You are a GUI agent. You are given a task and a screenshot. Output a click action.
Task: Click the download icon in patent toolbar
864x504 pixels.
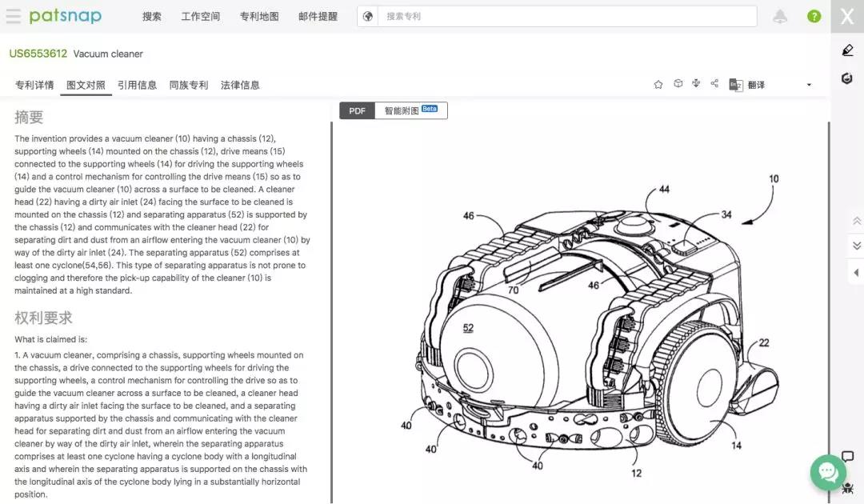696,84
